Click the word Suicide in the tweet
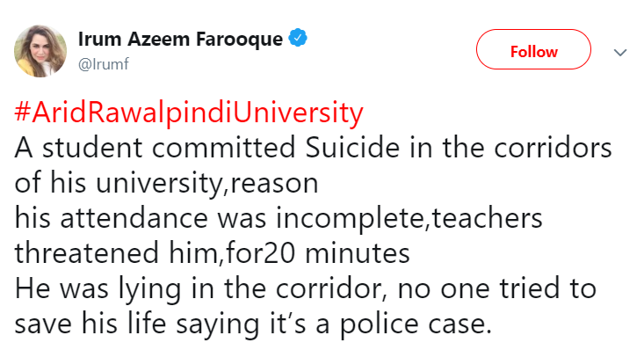Image resolution: width=644 pixels, height=350 pixels. pyautogui.click(x=352, y=148)
